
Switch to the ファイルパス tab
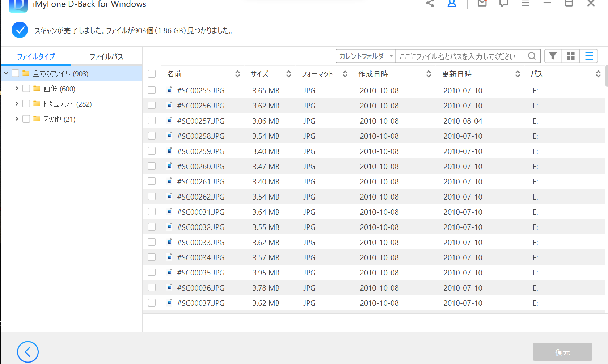[106, 56]
